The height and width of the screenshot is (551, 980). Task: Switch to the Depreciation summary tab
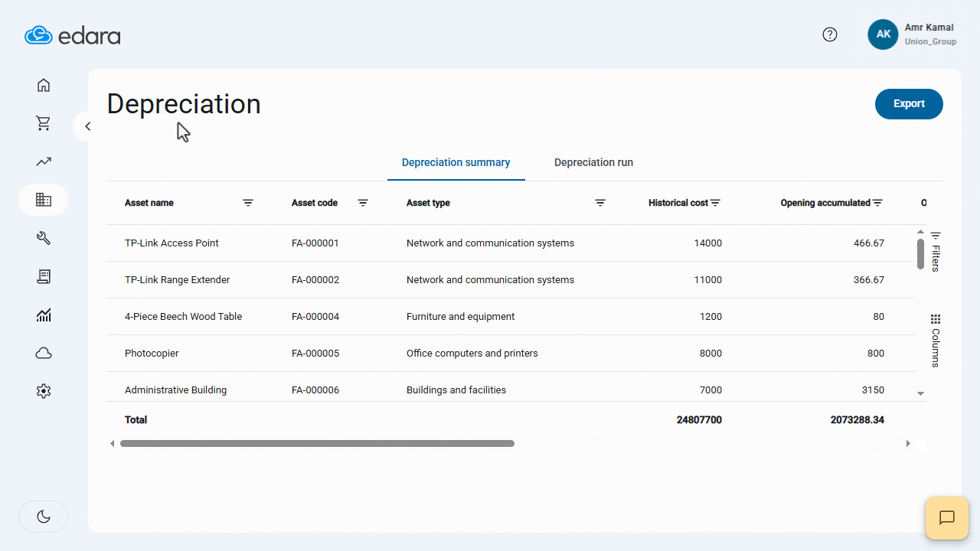pyautogui.click(x=456, y=162)
